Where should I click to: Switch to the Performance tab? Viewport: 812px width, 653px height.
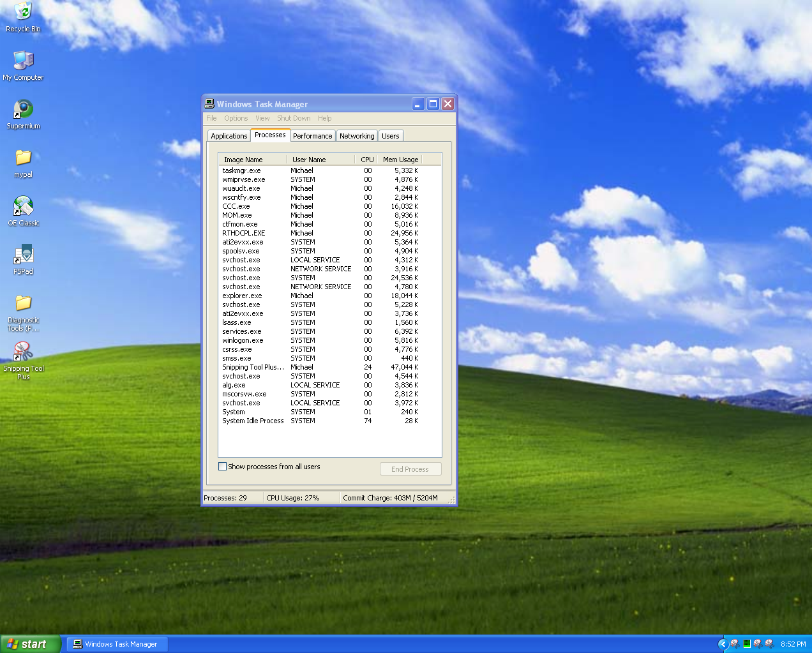pos(313,136)
